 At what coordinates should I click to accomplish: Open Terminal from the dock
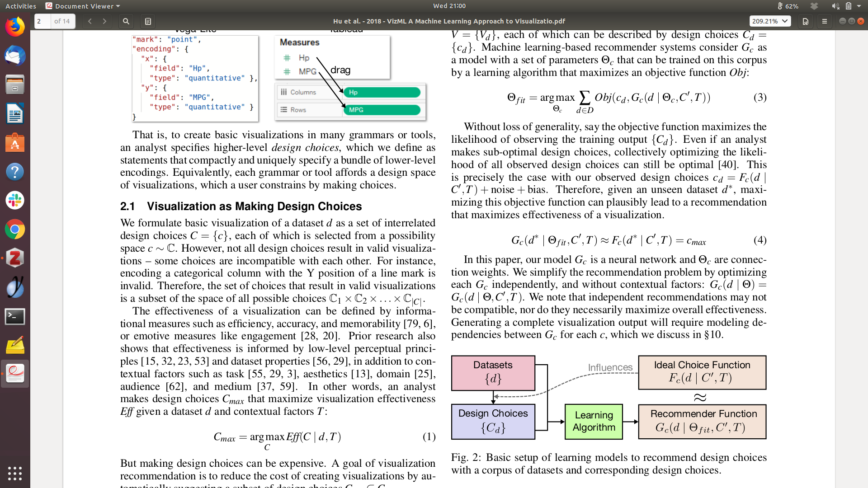pyautogui.click(x=15, y=316)
